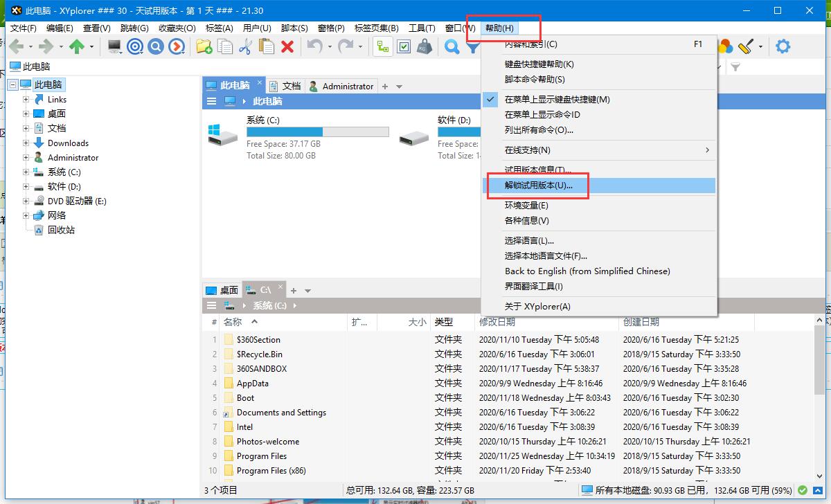831x504 pixels.
Task: Go back with the green left arrow
Action: point(16,46)
